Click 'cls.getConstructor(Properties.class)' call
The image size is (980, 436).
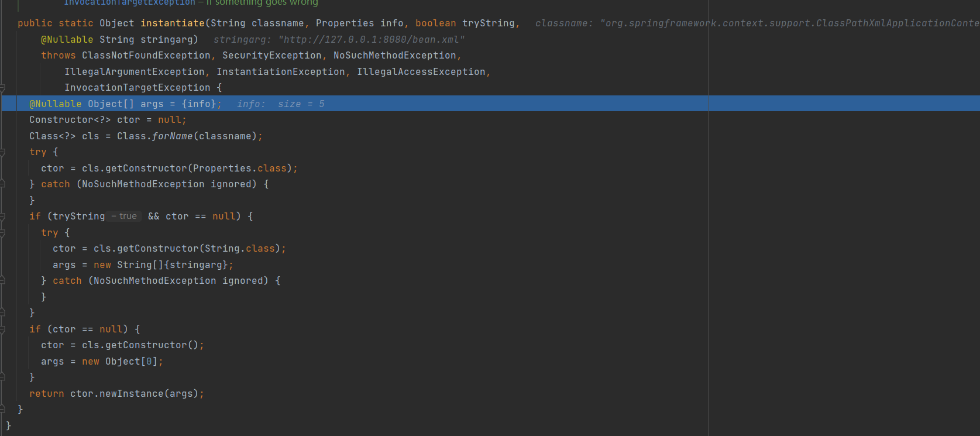[x=187, y=169]
